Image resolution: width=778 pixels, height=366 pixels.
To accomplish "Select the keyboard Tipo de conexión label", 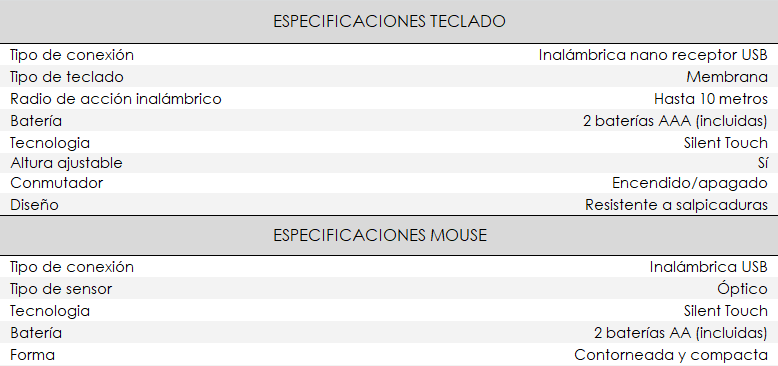I will 72,55.
